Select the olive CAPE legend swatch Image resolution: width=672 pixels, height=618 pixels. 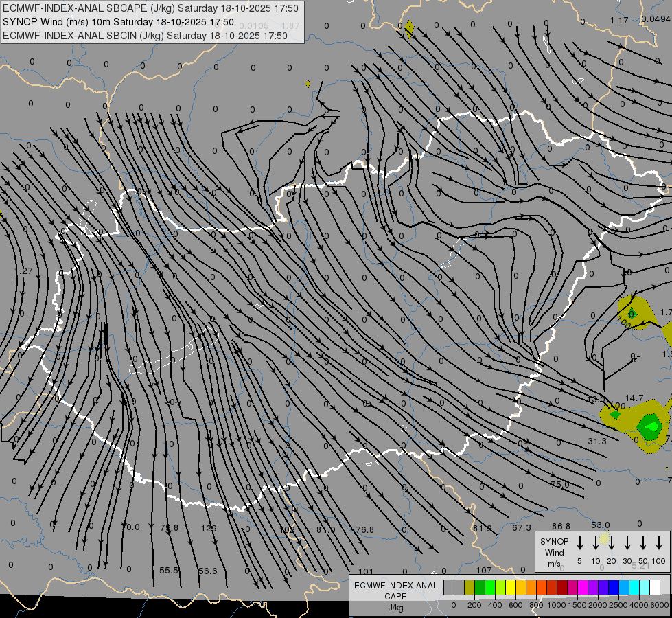coord(470,588)
